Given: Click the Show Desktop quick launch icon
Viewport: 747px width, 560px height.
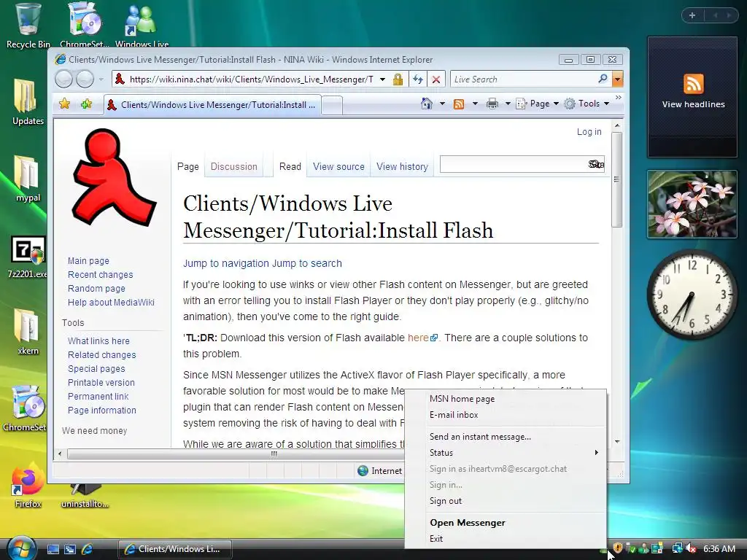Looking at the screenshot, I should tap(53, 549).
